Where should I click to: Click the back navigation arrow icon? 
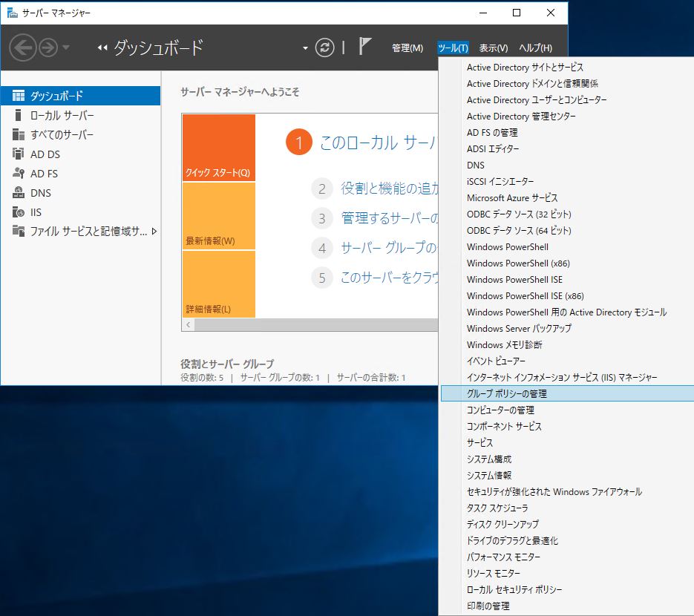tap(23, 48)
